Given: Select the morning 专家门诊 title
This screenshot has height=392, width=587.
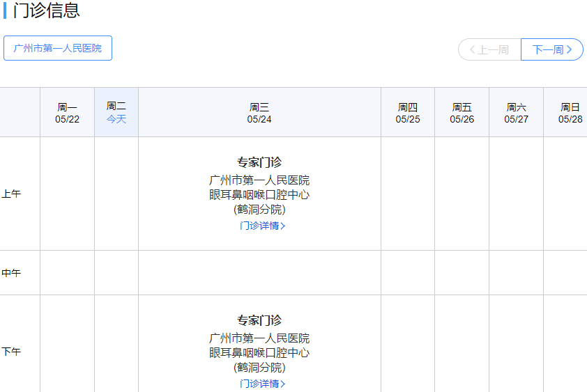Looking at the screenshot, I should point(259,162).
